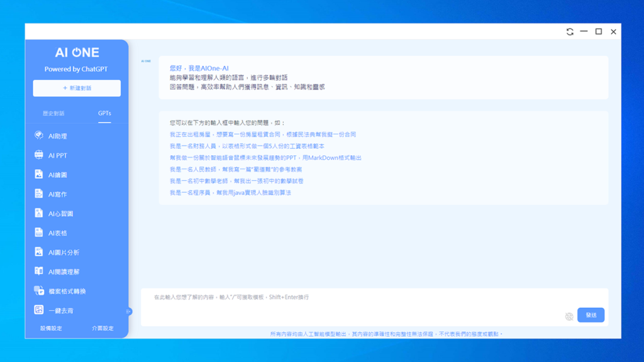Screen dimensions: 644x362
Task: Select the AI閱讀理解 reading icon
Action: [x=39, y=271]
